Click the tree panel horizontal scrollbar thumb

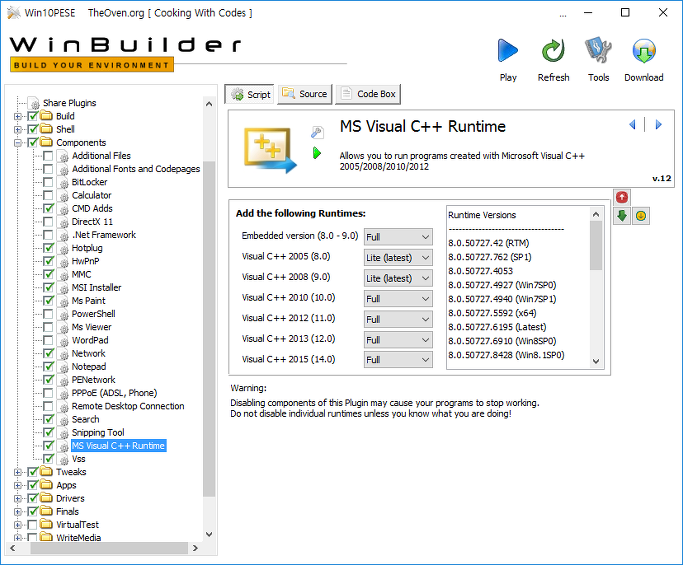click(109, 548)
